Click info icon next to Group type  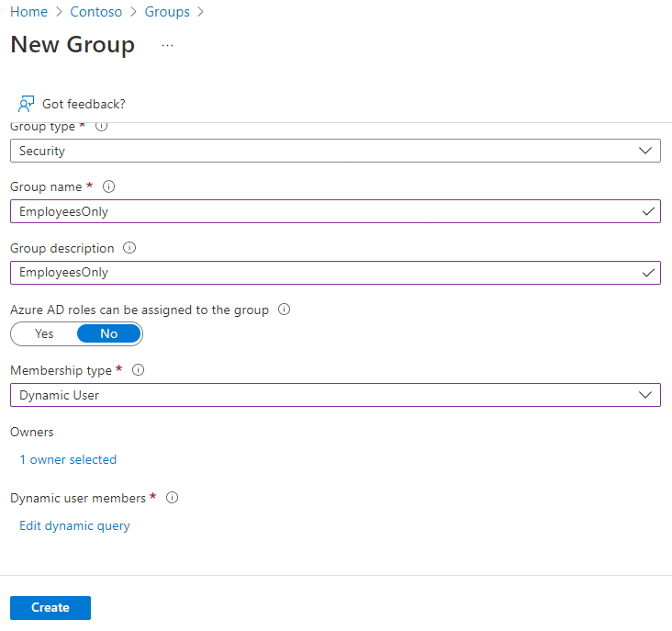pos(101,127)
